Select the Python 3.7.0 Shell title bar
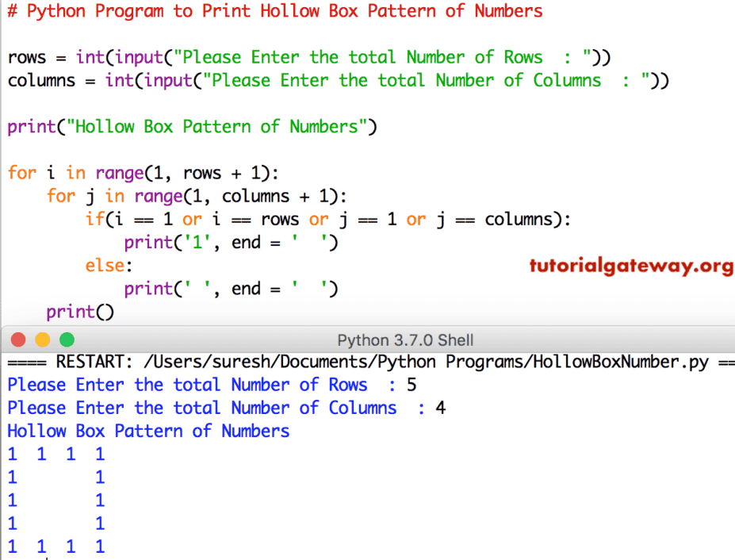The width and height of the screenshot is (735, 560). [405, 339]
